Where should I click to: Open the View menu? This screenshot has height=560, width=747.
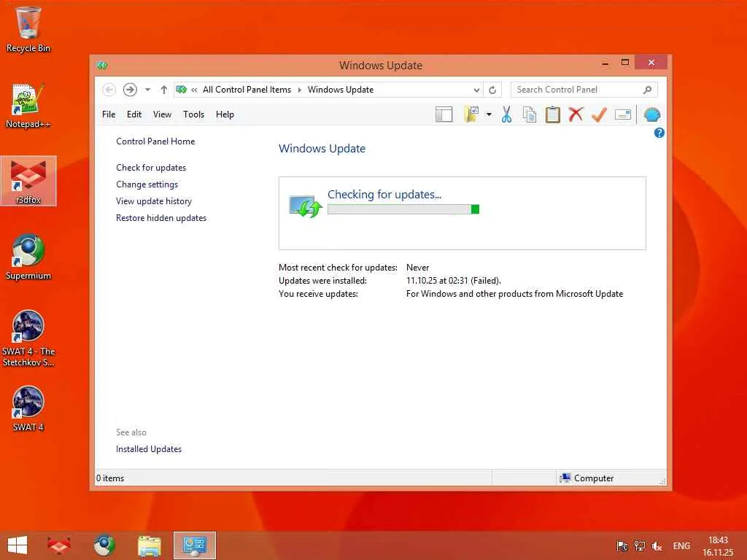pos(162,114)
